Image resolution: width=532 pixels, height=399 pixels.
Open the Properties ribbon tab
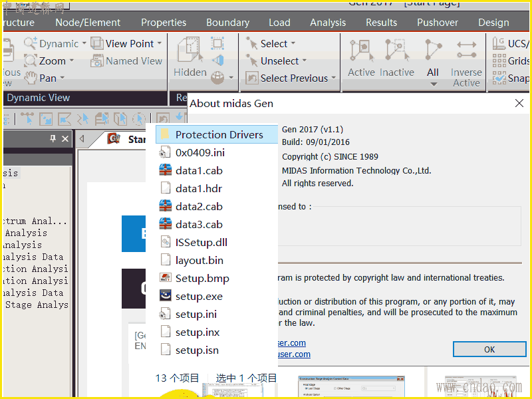[164, 23]
